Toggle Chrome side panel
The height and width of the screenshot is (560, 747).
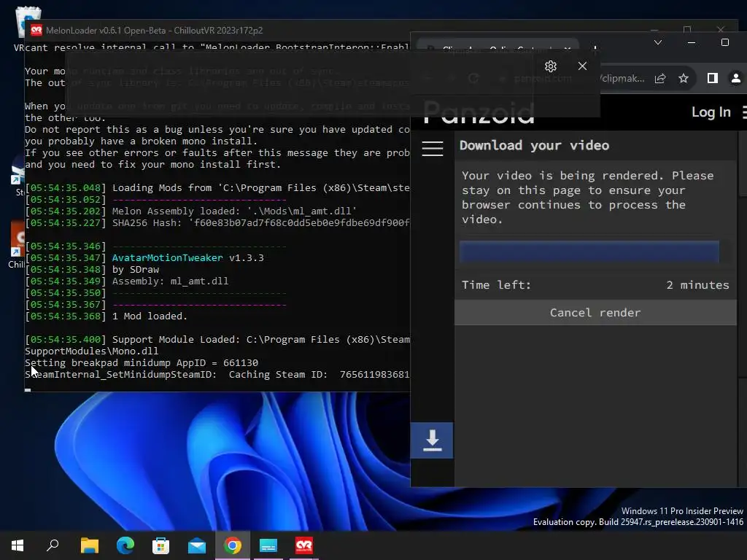point(713,78)
